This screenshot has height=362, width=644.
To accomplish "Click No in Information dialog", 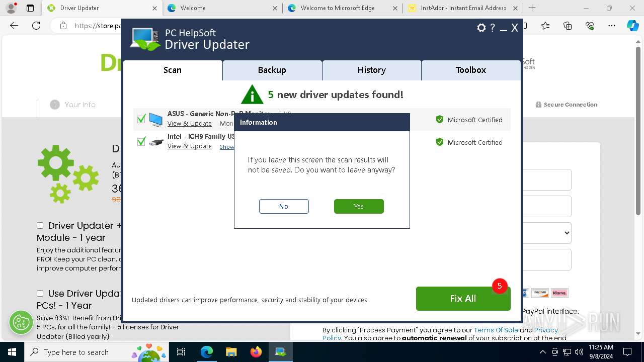I will (x=284, y=206).
